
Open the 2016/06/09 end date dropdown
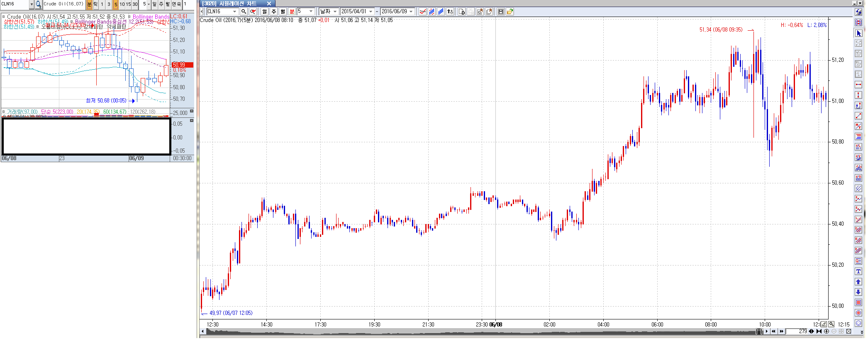(411, 12)
